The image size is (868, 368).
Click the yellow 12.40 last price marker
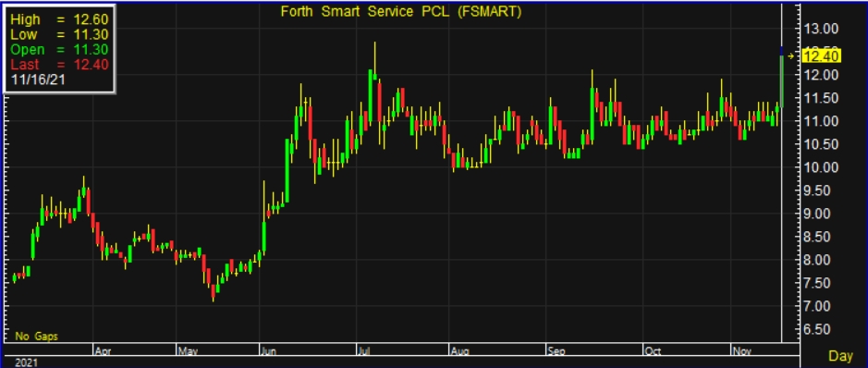[822, 55]
